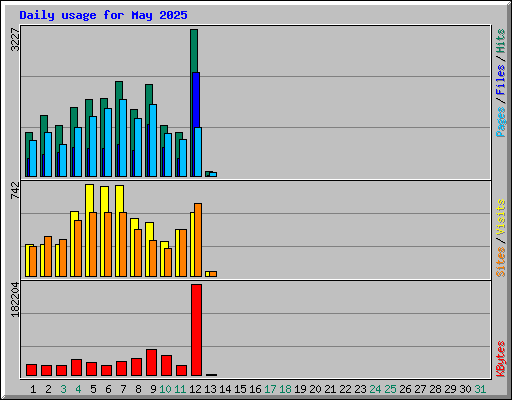Click day 12 on the x-axis

tap(195, 389)
